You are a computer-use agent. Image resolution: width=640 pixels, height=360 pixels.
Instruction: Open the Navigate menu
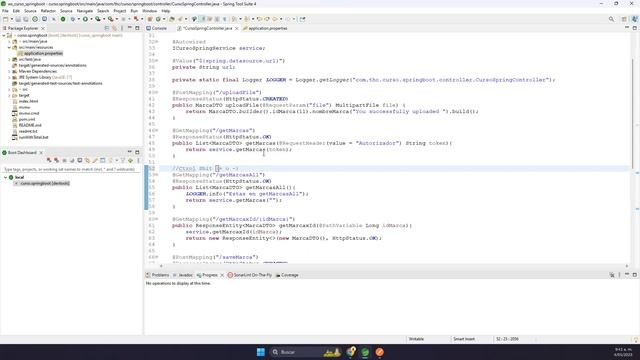pyautogui.click(x=85, y=11)
